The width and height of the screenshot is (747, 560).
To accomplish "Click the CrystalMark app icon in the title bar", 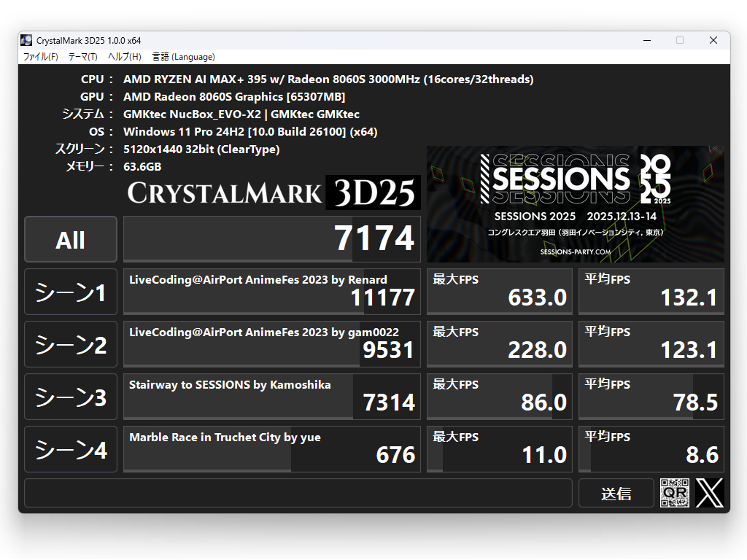I will 26,40.
